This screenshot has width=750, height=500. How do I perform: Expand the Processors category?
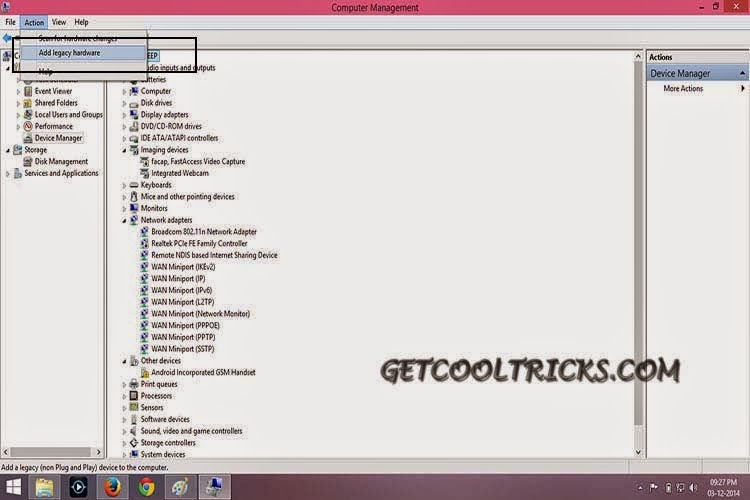coord(124,396)
